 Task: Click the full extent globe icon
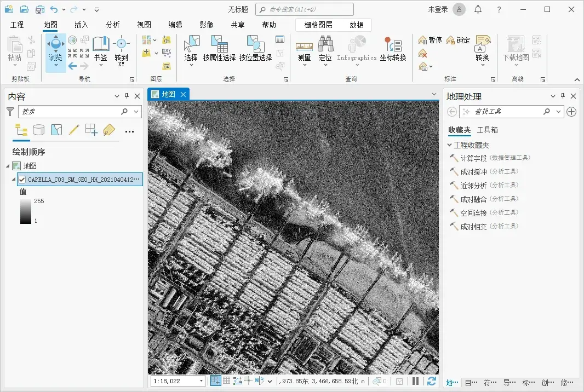(x=72, y=40)
